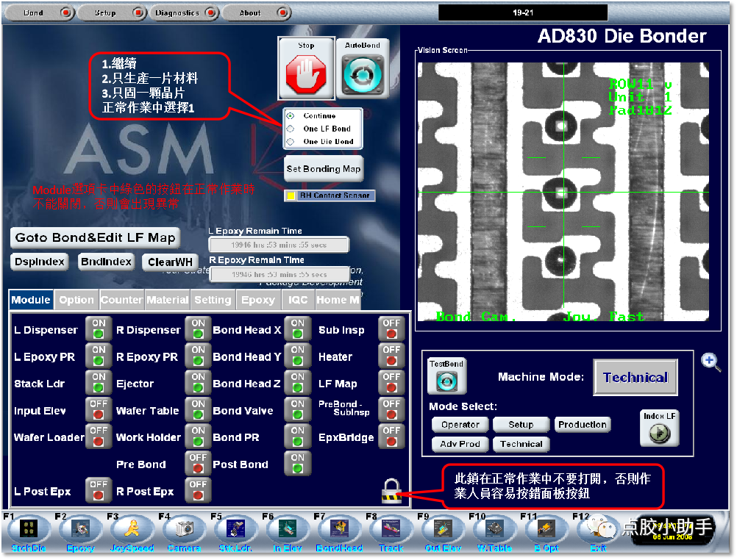Start AutoBond with the cycle icon
Screen dimensions: 737x560
click(x=363, y=73)
